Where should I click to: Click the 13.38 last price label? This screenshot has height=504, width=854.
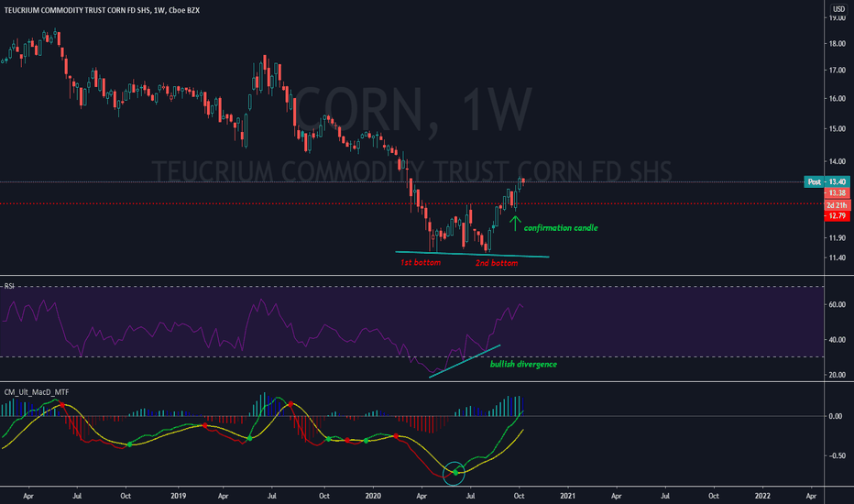(x=838, y=192)
